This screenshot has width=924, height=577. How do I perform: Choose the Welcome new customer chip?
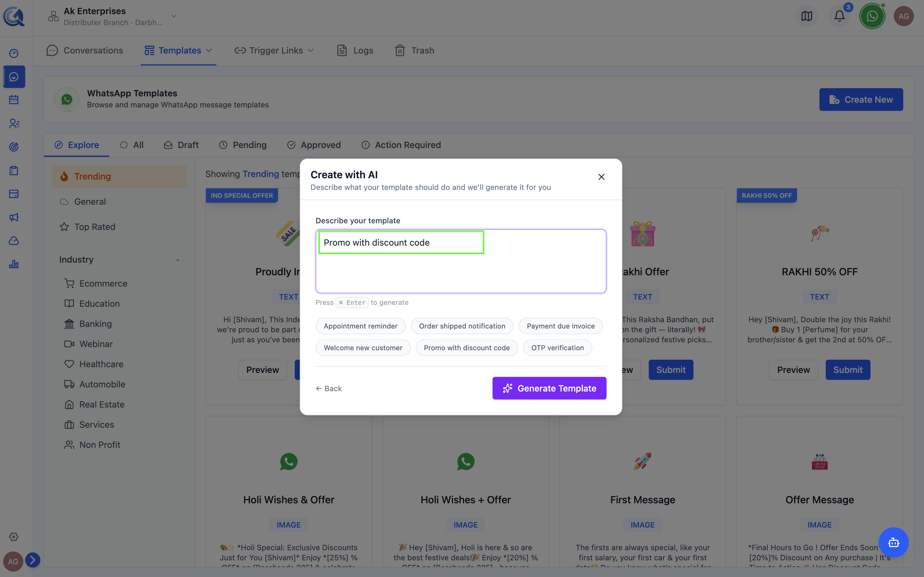363,348
